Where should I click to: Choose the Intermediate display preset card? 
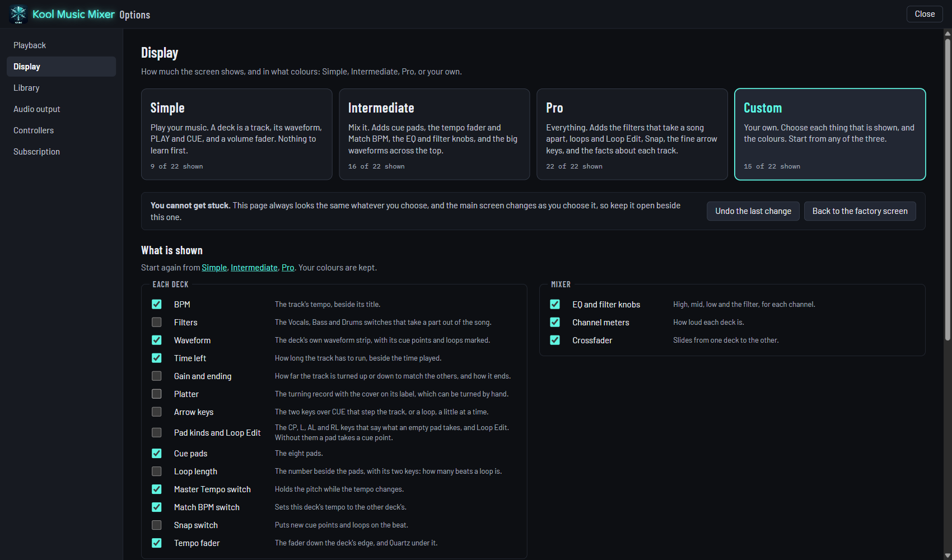coord(435,134)
